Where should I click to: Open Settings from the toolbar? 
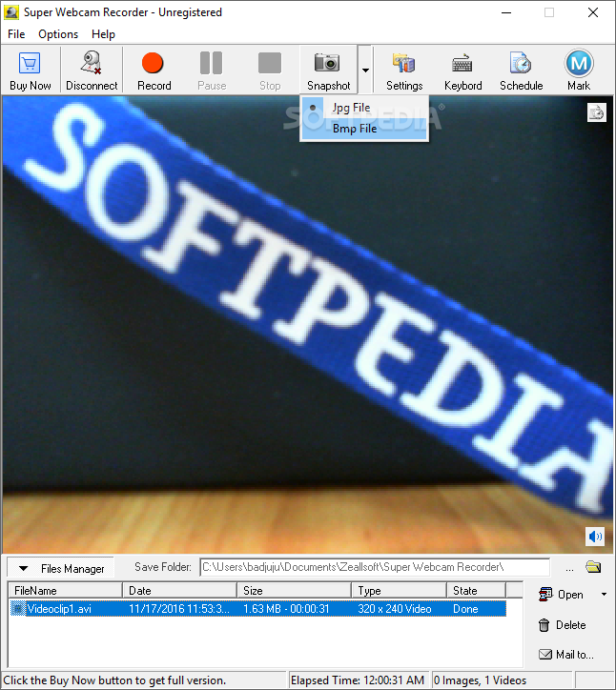(404, 71)
